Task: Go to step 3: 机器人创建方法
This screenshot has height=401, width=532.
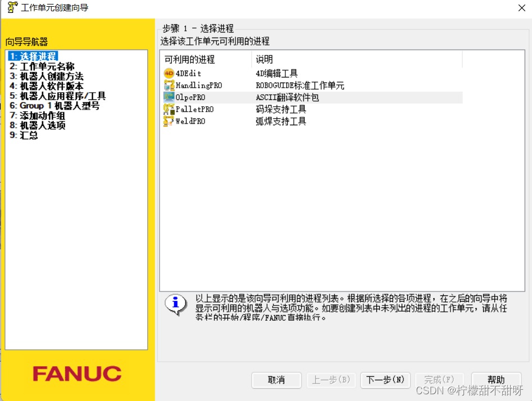Action: point(47,76)
